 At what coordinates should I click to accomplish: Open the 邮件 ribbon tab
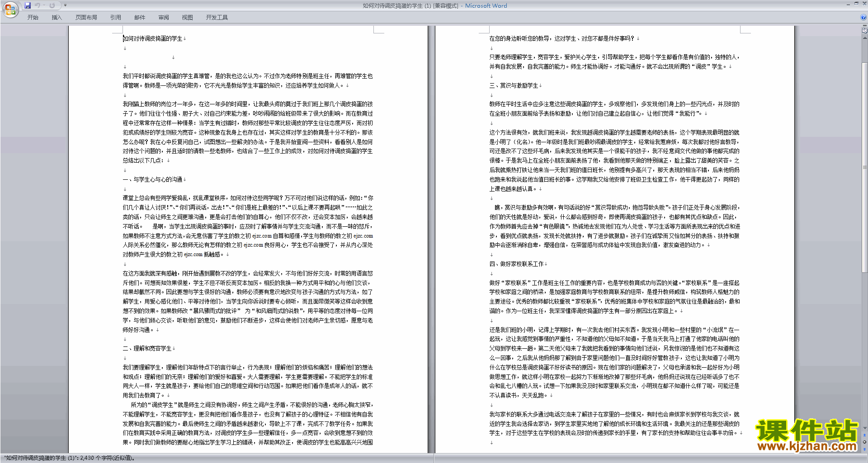click(x=140, y=18)
